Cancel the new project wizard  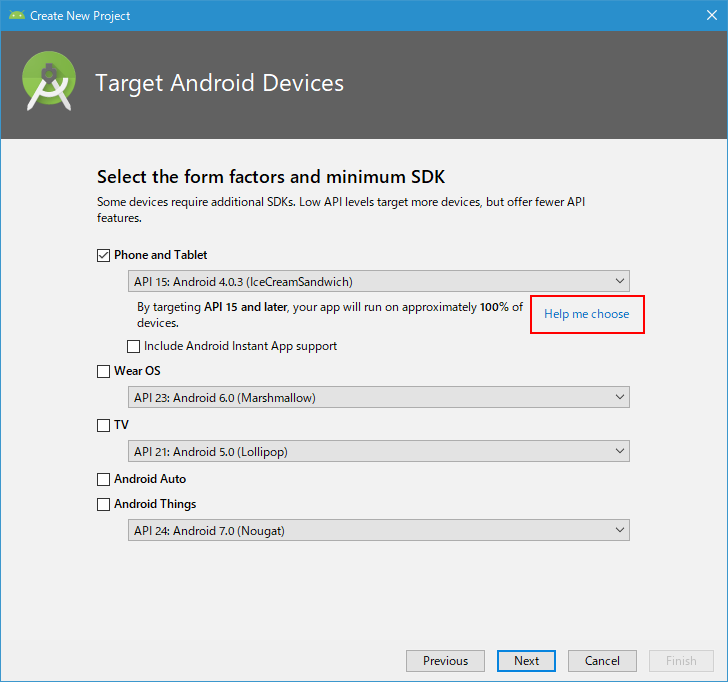click(x=602, y=661)
